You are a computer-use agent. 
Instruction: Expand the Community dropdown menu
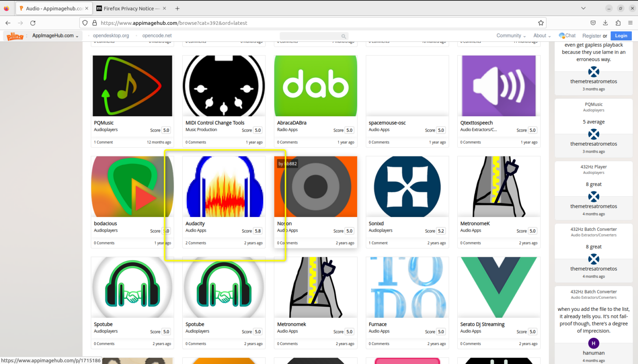[x=510, y=36]
